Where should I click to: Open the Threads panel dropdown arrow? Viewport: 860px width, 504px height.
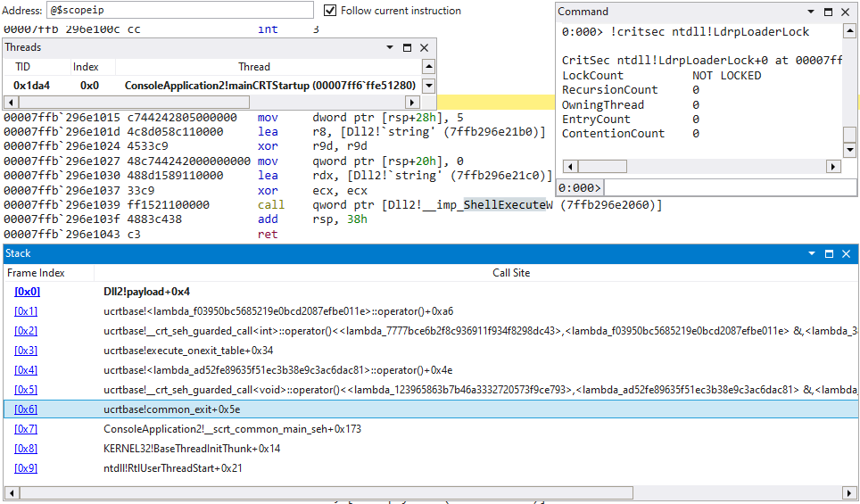tap(390, 47)
